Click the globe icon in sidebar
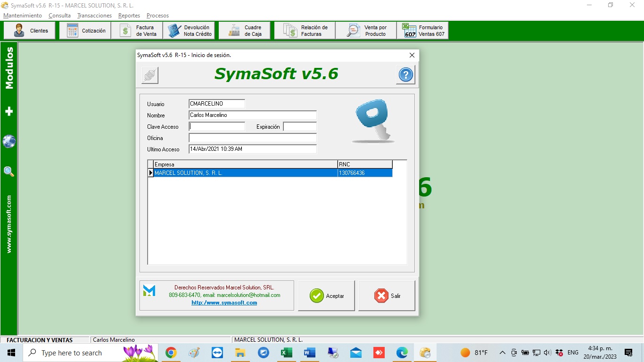This screenshot has height=362, width=644. pyautogui.click(x=9, y=141)
